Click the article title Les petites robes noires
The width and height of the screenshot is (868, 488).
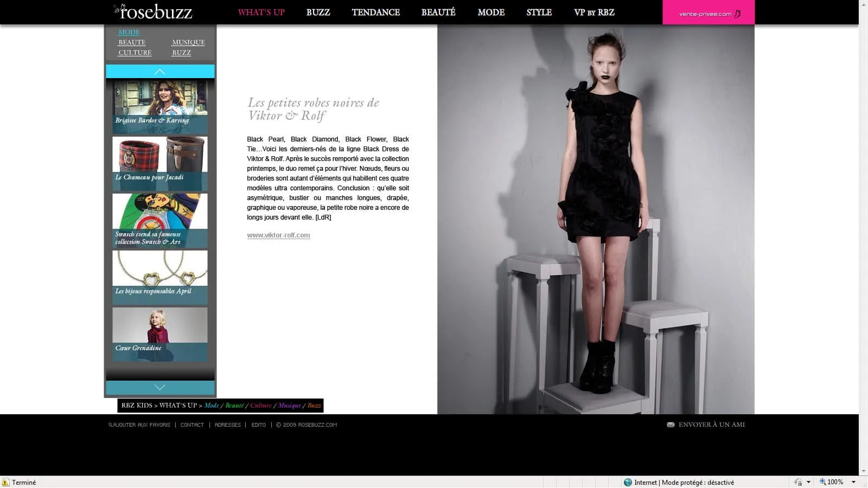[x=313, y=109]
